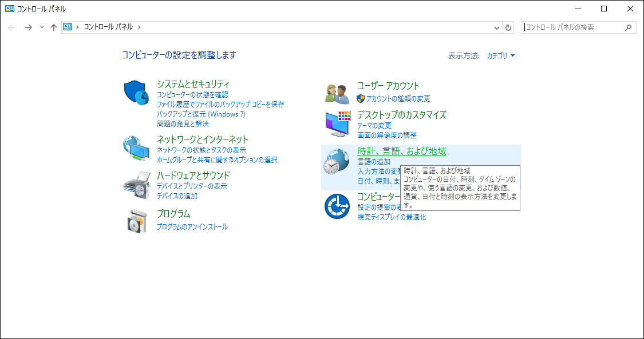
Task: Open デバイスとプリンターの表示 link
Action: pyautogui.click(x=192, y=186)
